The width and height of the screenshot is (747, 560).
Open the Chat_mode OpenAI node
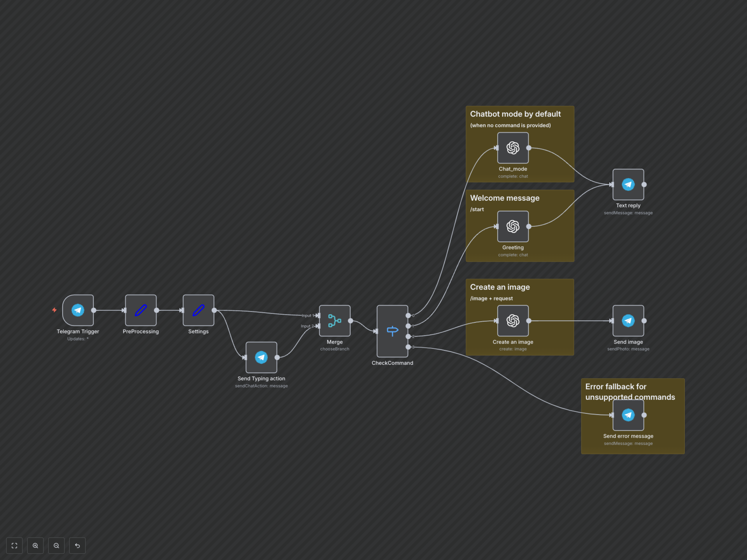[x=513, y=148]
